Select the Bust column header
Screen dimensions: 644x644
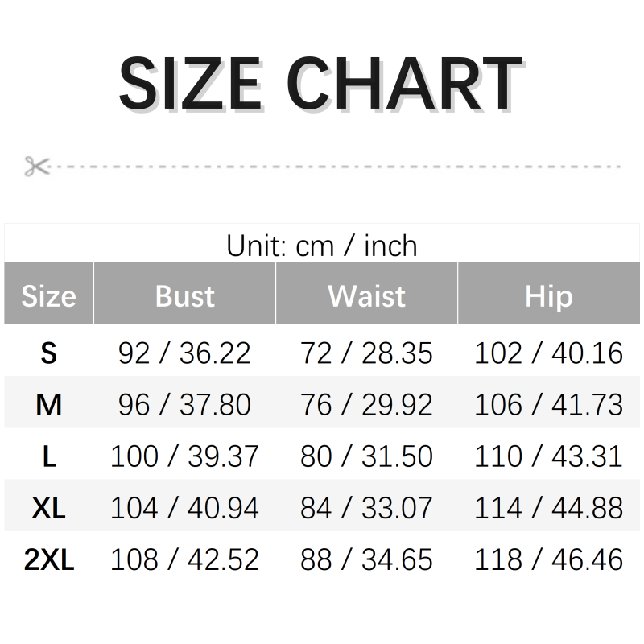click(x=185, y=296)
